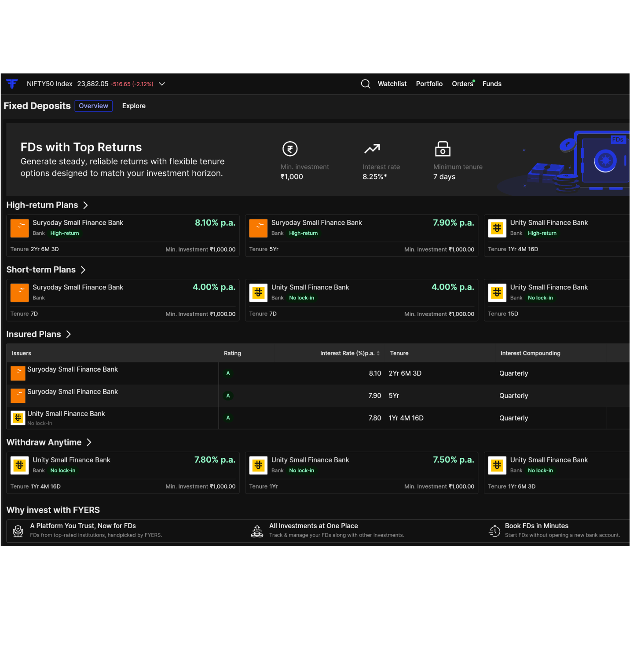Click the icon beside All Investments at One Place
The width and height of the screenshot is (630, 672).
[257, 531]
